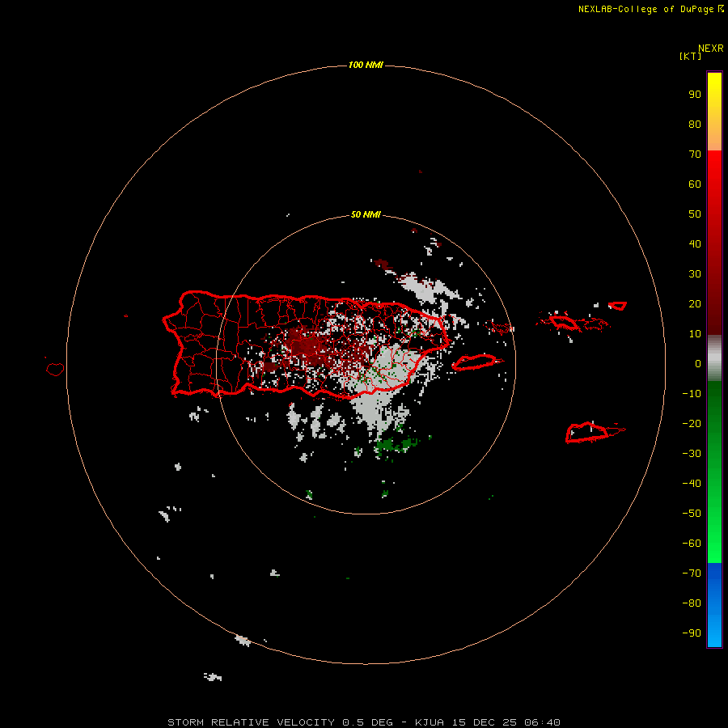Click the -10 value on velocity scale
Image resolution: width=728 pixels, height=728 pixels.
click(x=692, y=394)
